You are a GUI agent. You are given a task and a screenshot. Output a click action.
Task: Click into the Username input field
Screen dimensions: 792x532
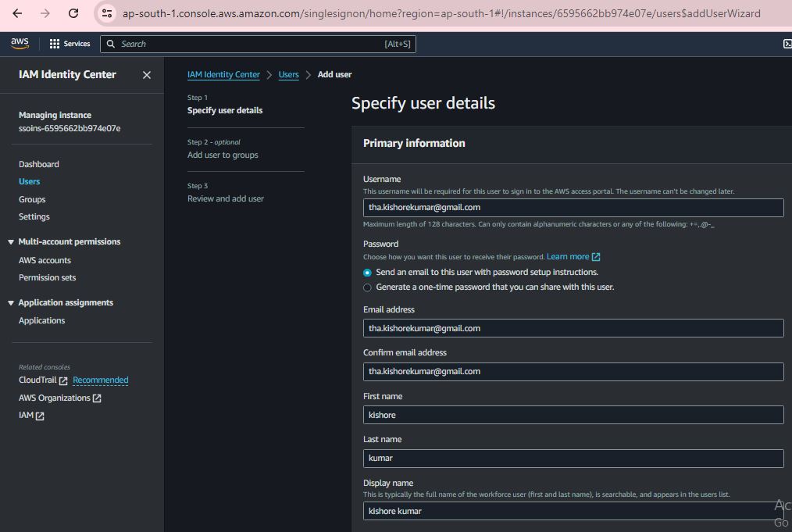(x=573, y=208)
